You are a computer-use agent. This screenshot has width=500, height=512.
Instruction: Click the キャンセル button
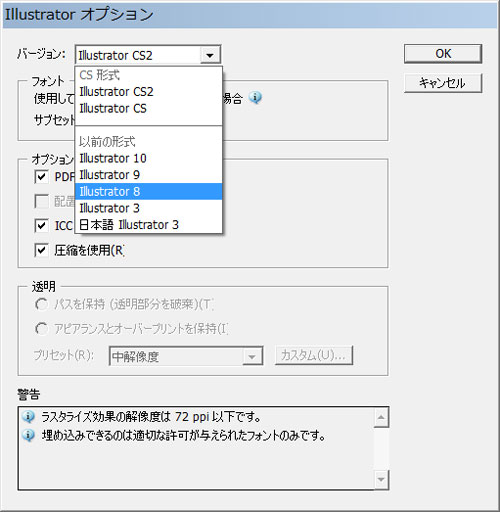coord(443,83)
